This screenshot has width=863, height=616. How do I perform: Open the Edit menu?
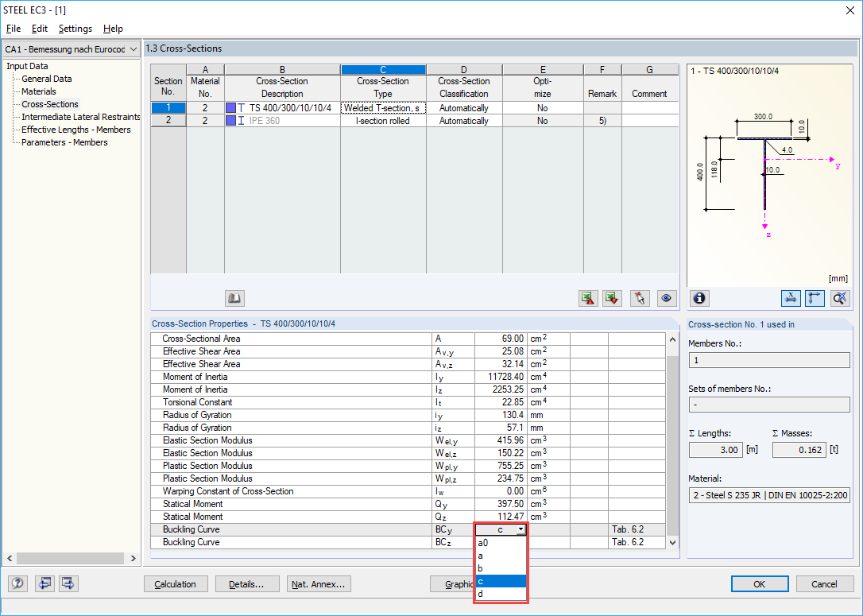(x=40, y=29)
